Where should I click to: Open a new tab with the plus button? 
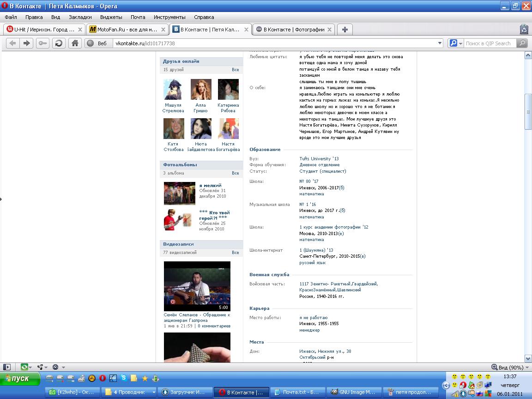tap(345, 30)
